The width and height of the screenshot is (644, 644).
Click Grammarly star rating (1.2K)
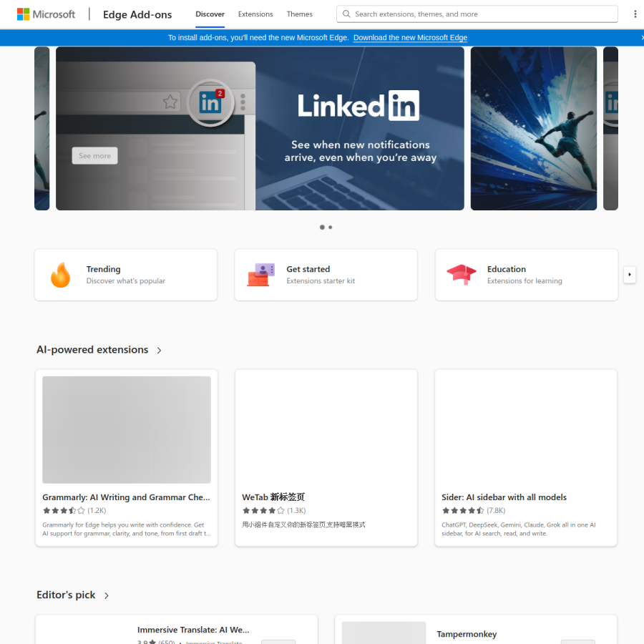(x=74, y=510)
